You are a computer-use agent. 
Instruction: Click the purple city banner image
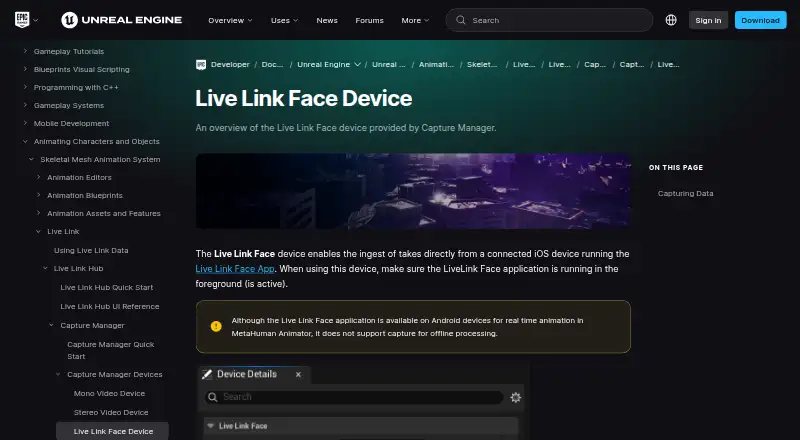413,190
